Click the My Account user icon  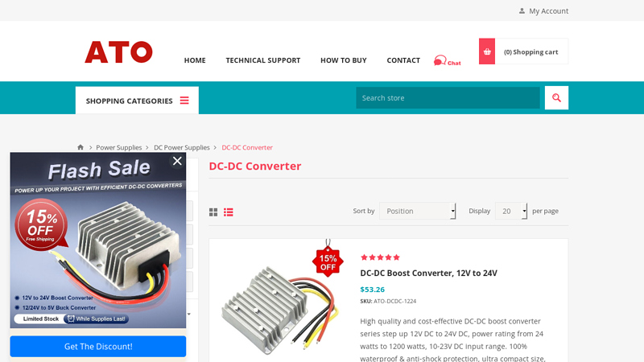[x=522, y=11]
